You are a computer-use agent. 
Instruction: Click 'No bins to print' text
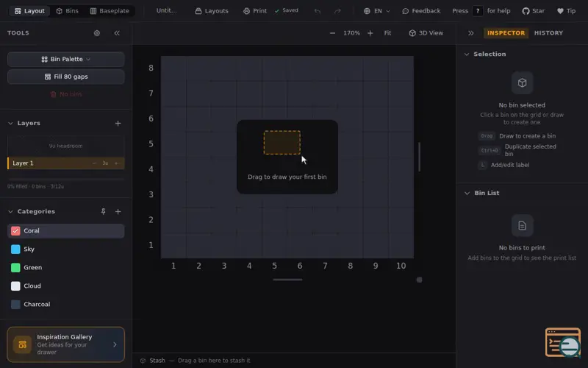point(522,248)
